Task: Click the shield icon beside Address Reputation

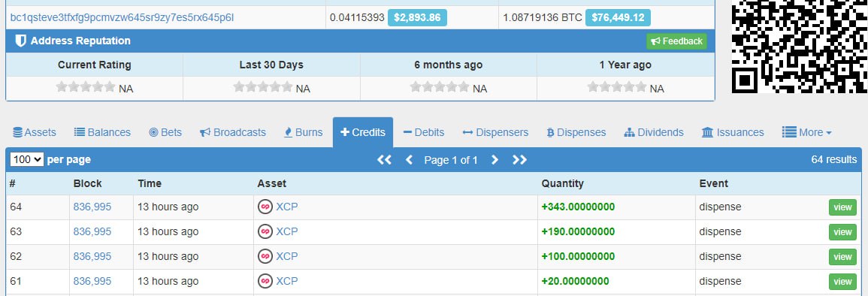Action: click(20, 41)
